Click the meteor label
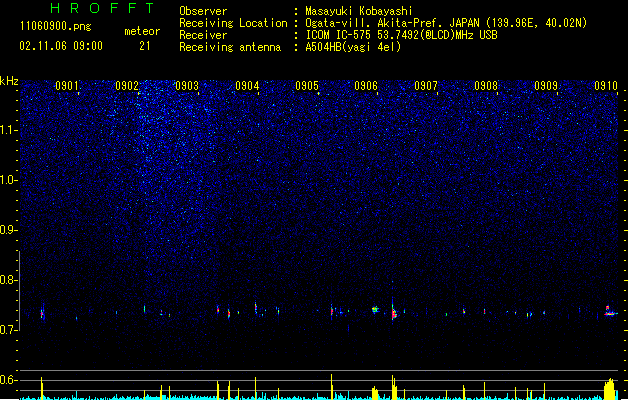The image size is (629, 400). (142, 31)
